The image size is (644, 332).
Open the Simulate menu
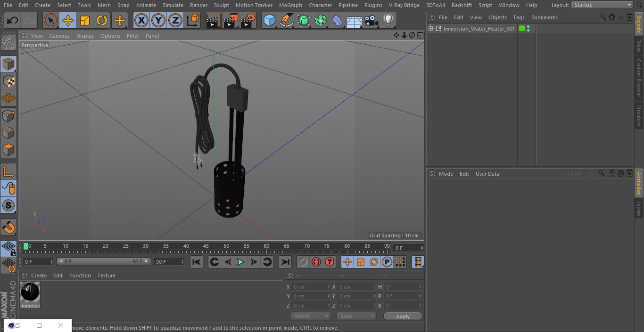point(173,5)
